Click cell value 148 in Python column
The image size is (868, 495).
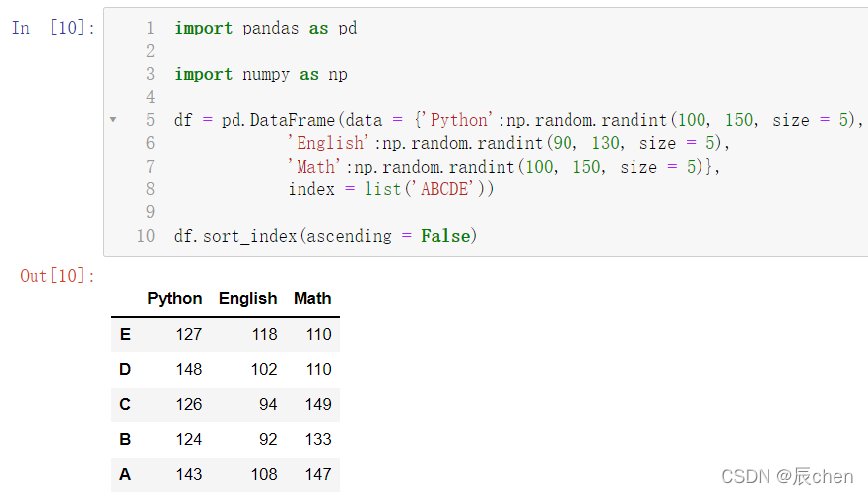189,369
